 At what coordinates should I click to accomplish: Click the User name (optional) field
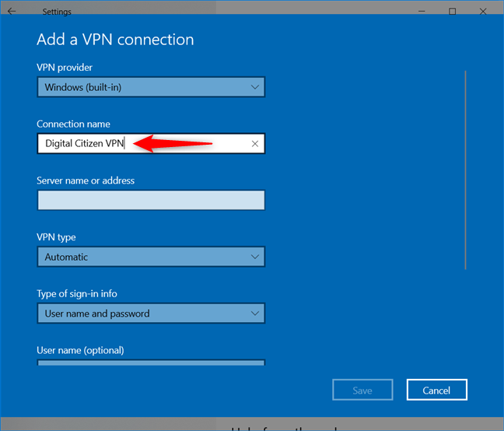(151, 363)
